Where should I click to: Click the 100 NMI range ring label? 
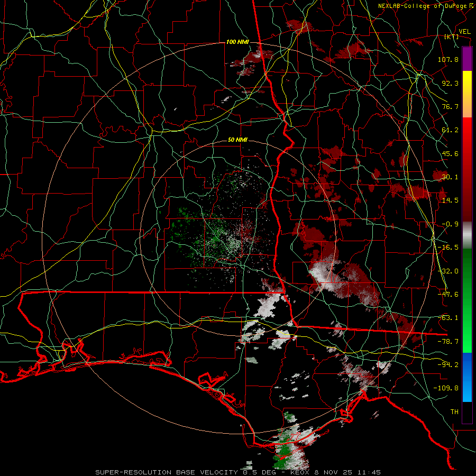pyautogui.click(x=237, y=42)
